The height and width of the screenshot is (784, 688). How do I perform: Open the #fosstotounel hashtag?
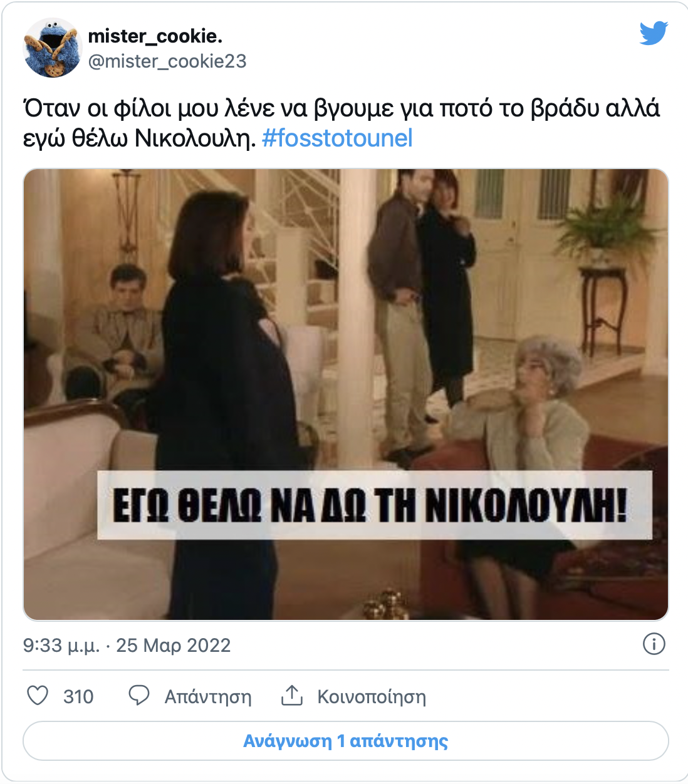[337, 138]
